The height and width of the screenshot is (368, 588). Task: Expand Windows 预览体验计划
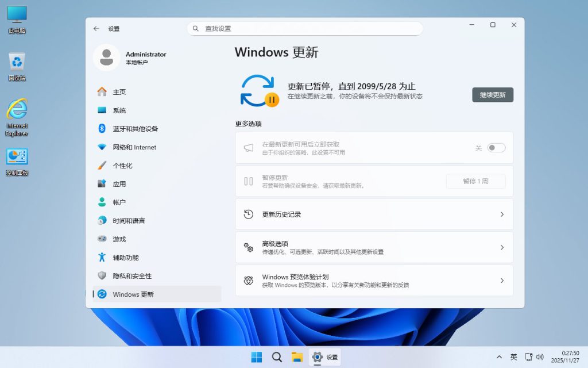tap(374, 281)
